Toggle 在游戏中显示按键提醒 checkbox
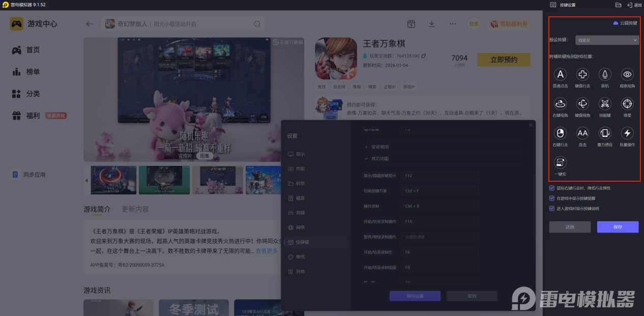 pos(552,198)
